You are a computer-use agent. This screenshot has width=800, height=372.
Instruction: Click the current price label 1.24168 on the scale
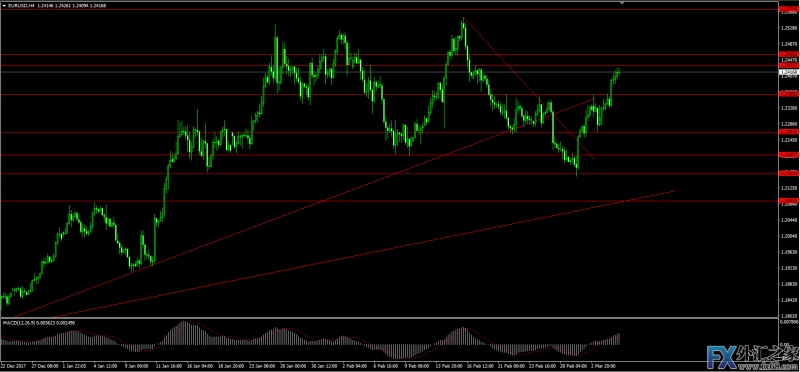pyautogui.click(x=789, y=72)
